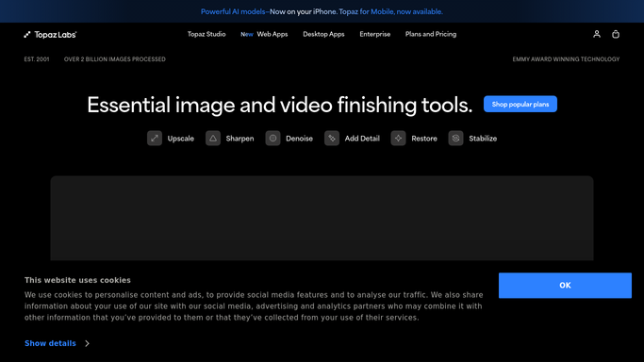Select the Stabilize icon
Screen dimensions: 644x362
point(456,139)
